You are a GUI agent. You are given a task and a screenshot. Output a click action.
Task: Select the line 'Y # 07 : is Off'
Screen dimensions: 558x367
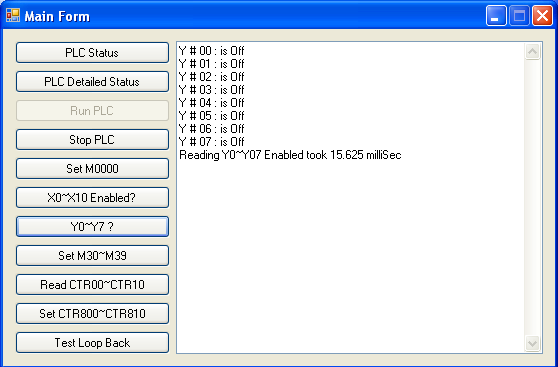(212, 142)
